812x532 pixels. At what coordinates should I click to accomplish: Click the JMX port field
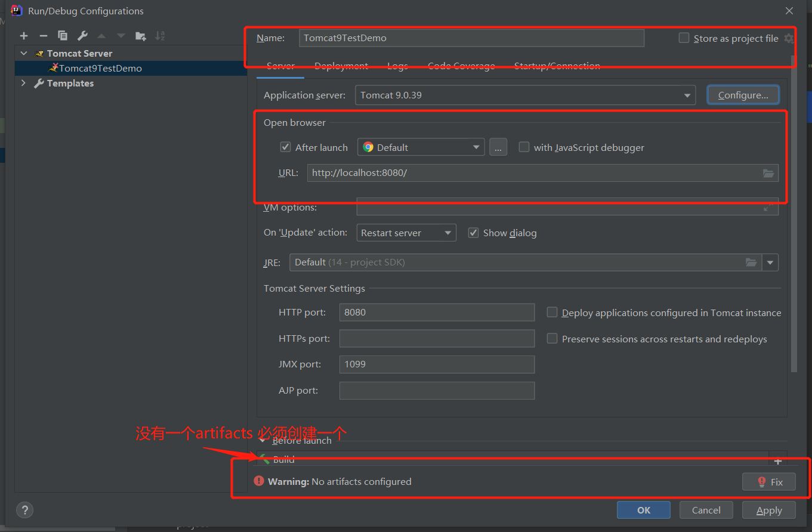437,364
